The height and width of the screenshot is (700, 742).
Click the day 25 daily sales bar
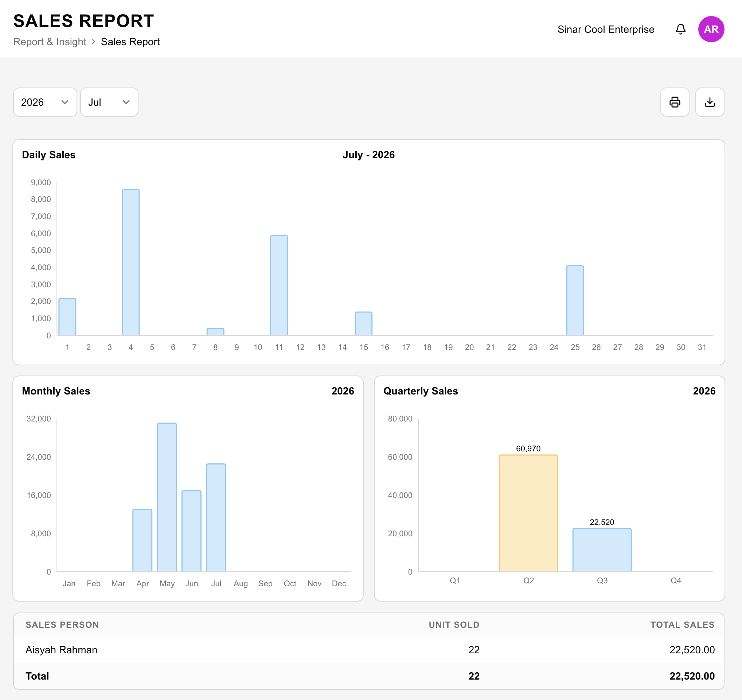[x=575, y=300]
